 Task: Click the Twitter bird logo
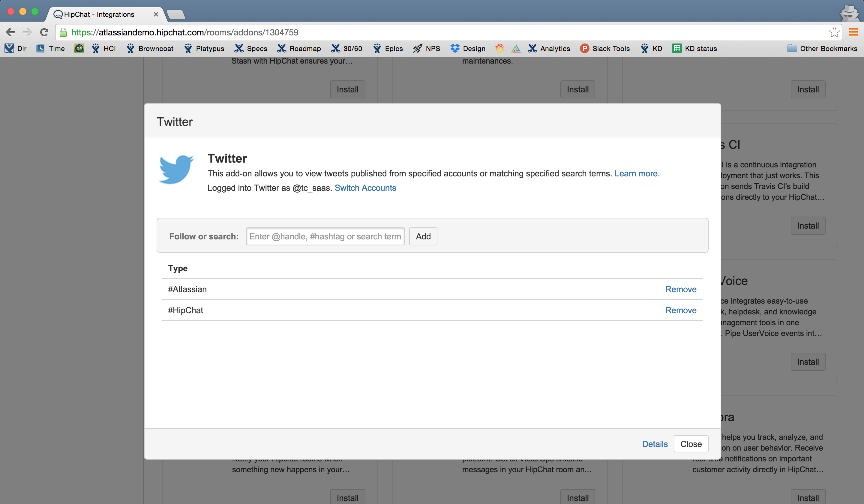176,169
